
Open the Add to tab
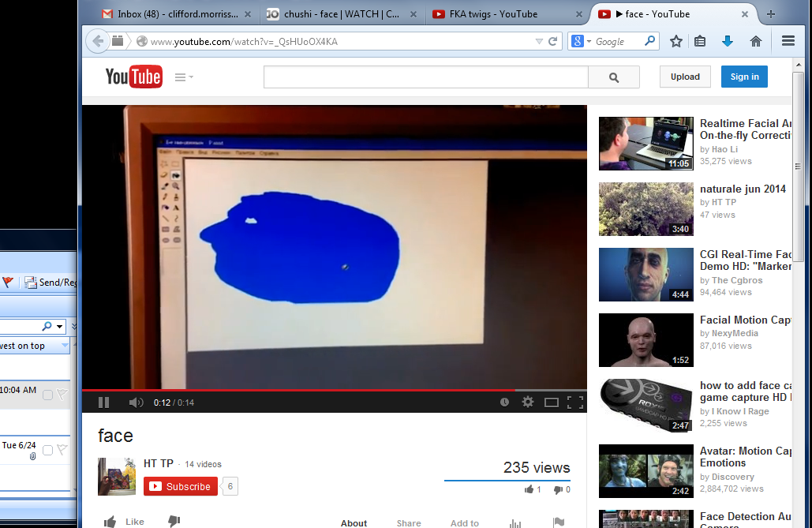465,522
